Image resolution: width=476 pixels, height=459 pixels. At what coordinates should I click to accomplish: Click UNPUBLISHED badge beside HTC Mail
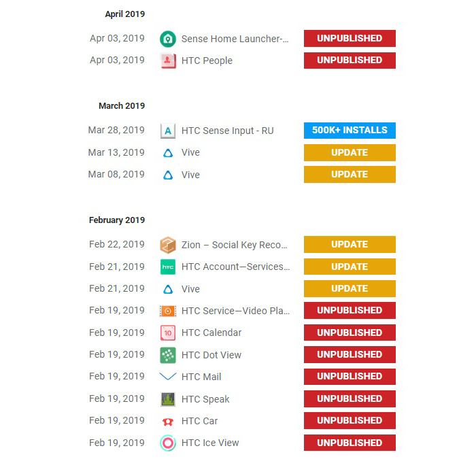point(350,377)
